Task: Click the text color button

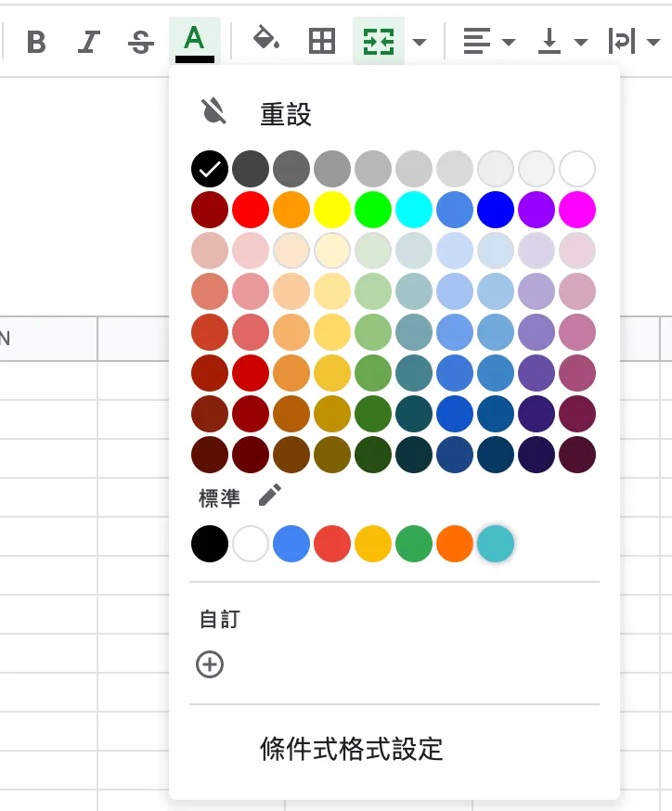Action: pyautogui.click(x=194, y=42)
